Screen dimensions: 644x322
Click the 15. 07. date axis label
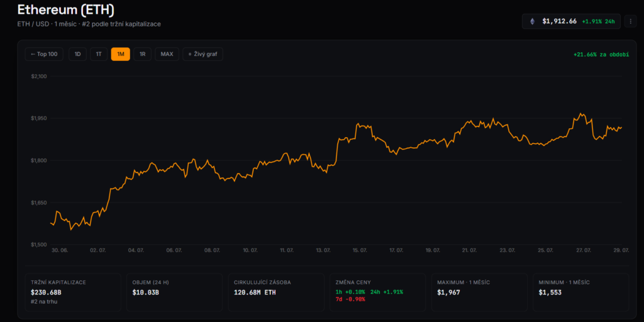click(x=360, y=250)
